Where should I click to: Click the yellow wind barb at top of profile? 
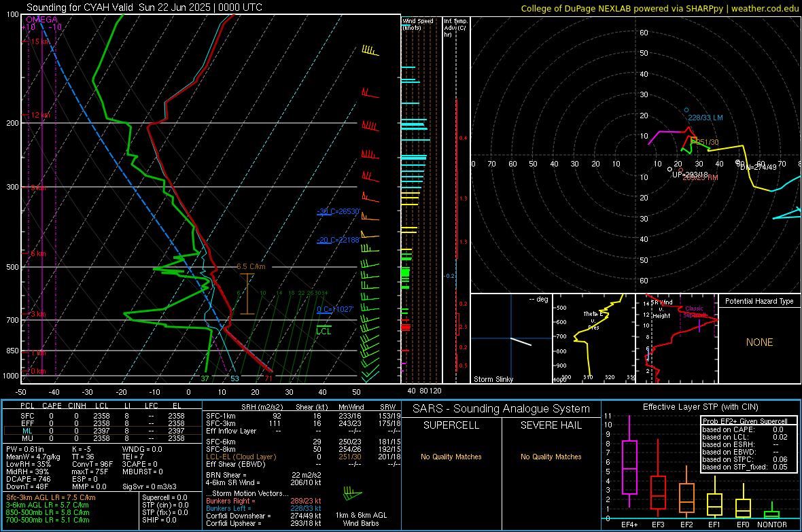point(370,51)
